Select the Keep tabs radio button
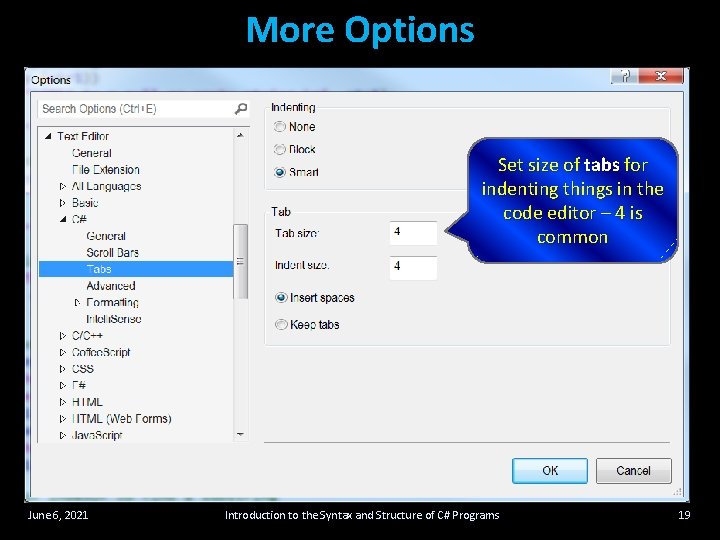720x540 pixels. click(281, 325)
